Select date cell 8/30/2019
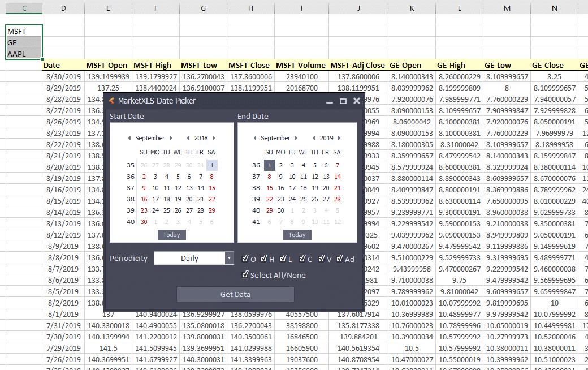588x370 pixels. pos(63,76)
